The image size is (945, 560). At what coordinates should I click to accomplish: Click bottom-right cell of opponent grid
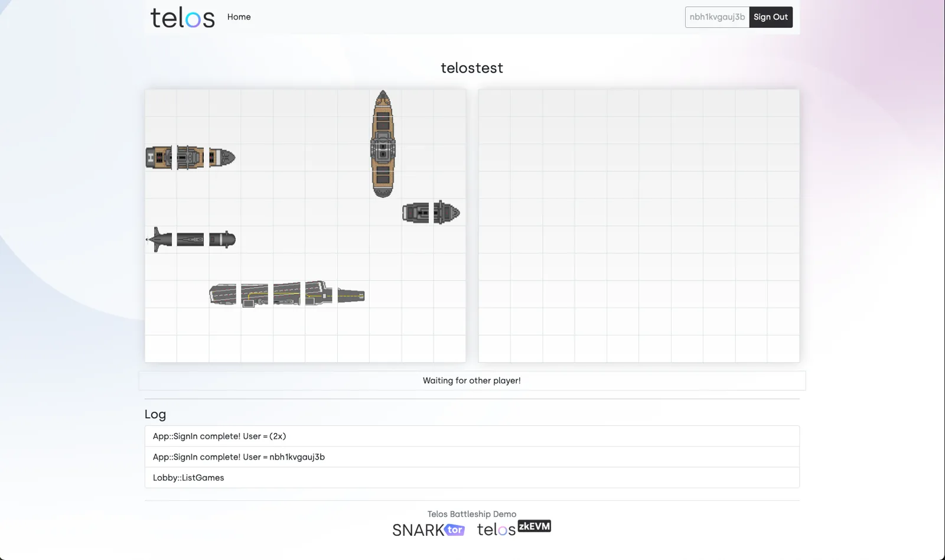[783, 349]
